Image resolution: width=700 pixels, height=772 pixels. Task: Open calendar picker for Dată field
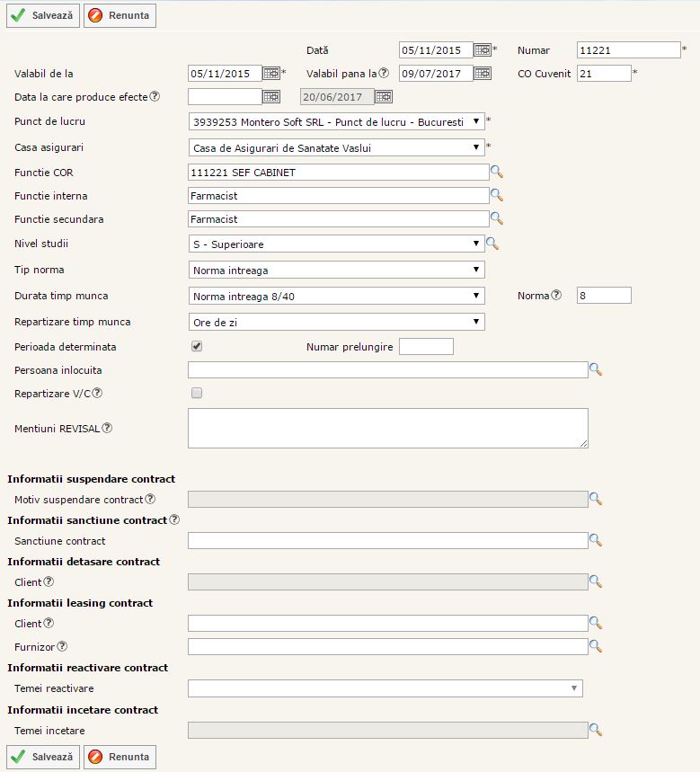click(x=483, y=50)
